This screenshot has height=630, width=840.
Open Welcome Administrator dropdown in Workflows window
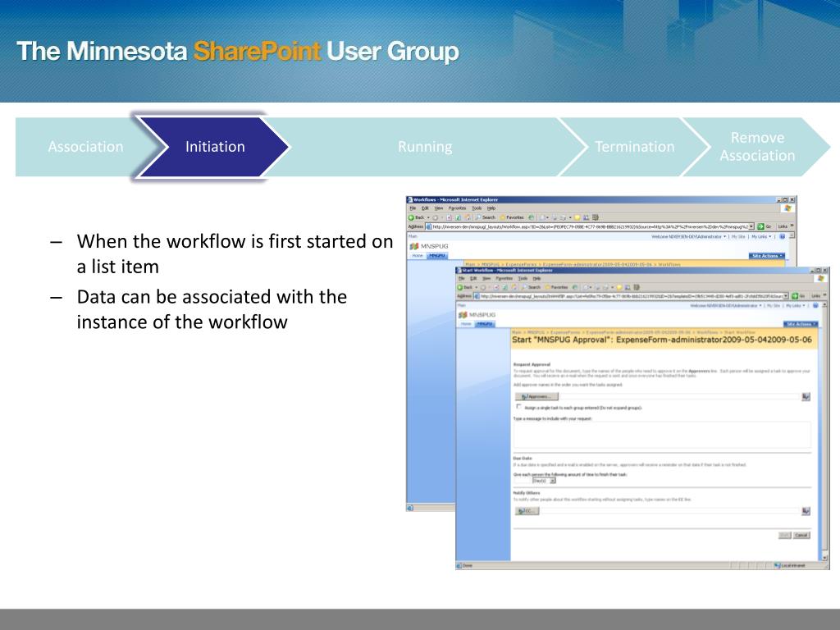click(688, 236)
